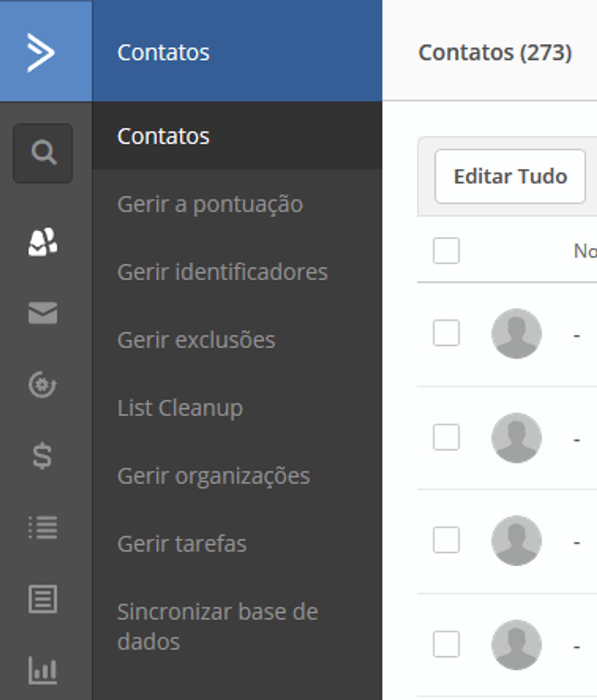Toggle the select-all contacts checkbox
This screenshot has height=700, width=597.
[446, 251]
